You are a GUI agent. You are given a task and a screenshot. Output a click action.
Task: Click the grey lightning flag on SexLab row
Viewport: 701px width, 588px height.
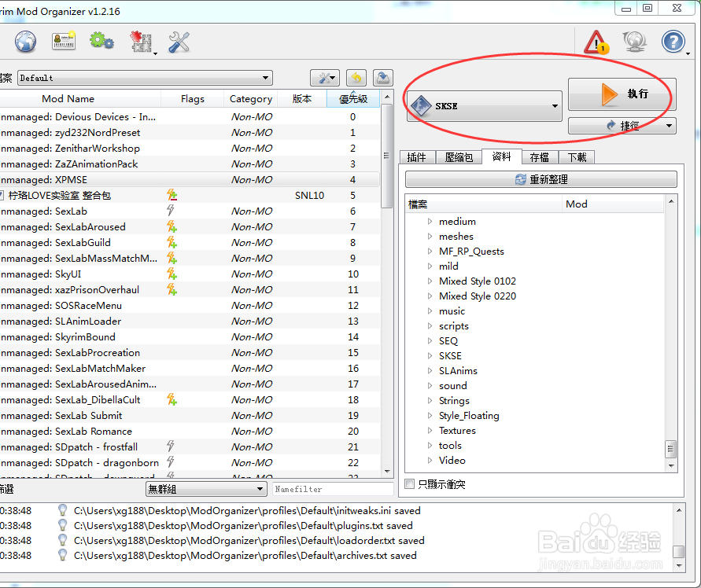[x=170, y=211]
